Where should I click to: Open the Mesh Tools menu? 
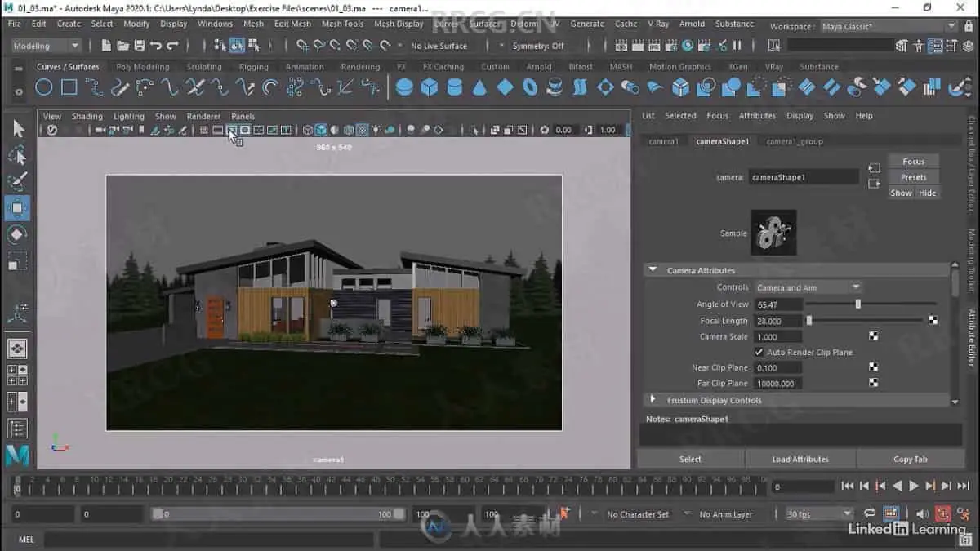(342, 24)
